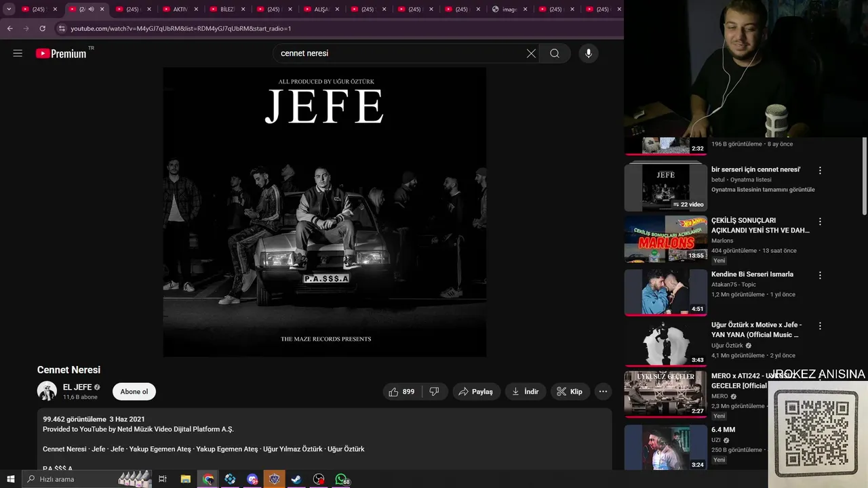Screen dimensions: 868x488
Task: Create a clip with Klip button
Action: (570, 392)
